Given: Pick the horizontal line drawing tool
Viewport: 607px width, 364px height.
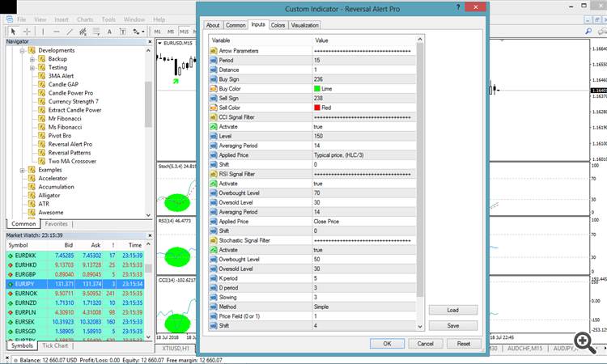Looking at the screenshot, I should click(57, 32).
